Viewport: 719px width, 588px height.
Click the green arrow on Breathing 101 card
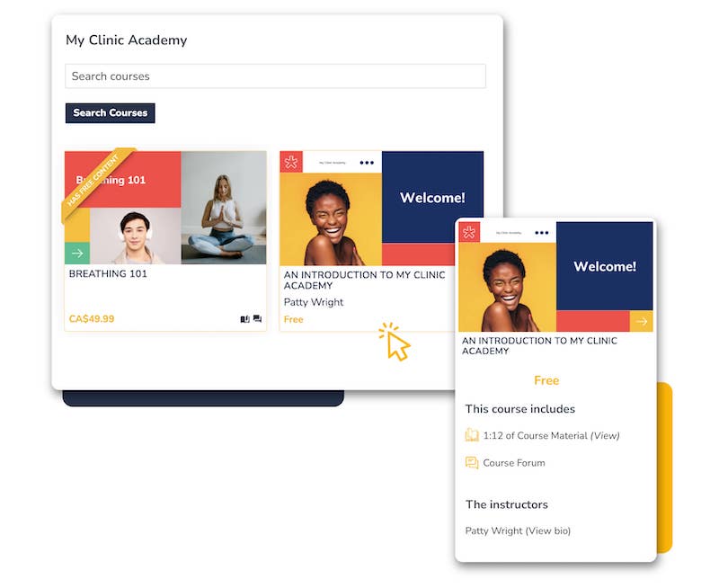77,254
